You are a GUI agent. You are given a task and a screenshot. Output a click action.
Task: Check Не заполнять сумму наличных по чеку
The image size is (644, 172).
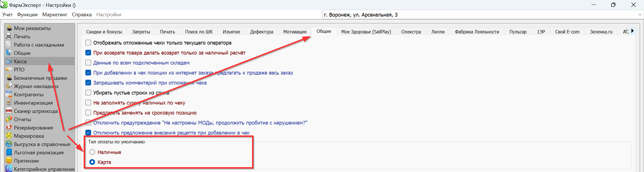click(x=88, y=103)
